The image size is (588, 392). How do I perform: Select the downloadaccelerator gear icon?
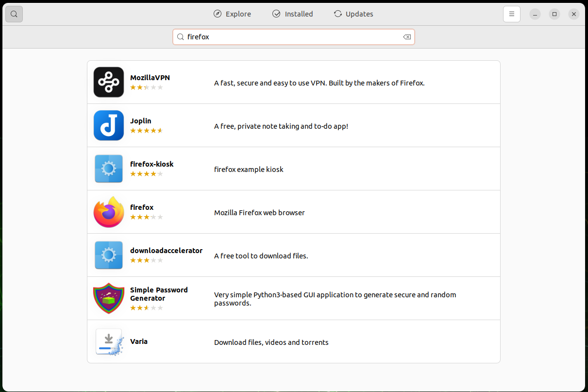click(x=109, y=255)
